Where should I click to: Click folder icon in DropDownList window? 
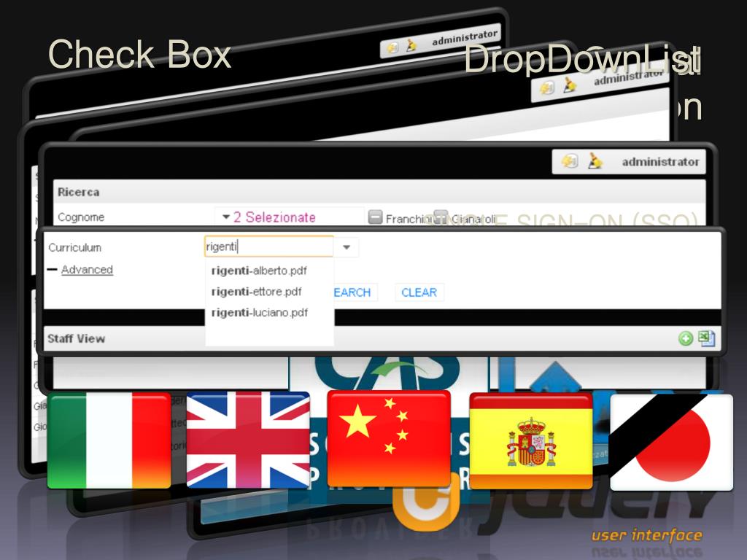tap(547, 87)
